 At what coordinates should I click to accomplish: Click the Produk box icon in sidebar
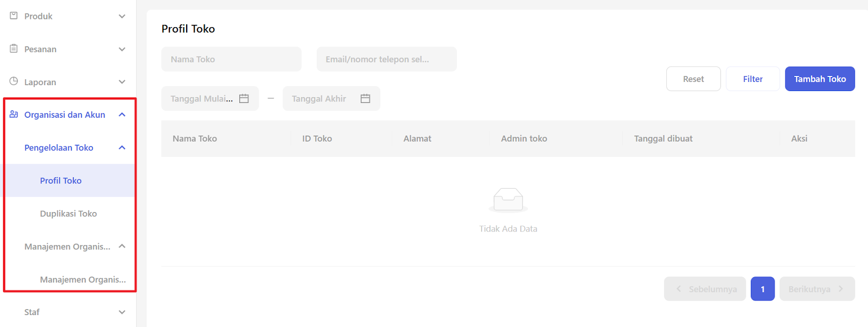click(x=14, y=16)
